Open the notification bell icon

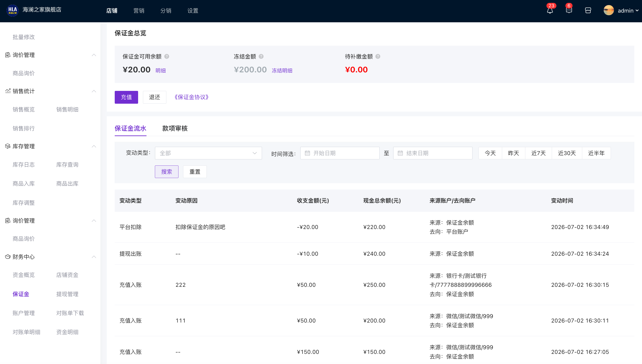pos(550,11)
